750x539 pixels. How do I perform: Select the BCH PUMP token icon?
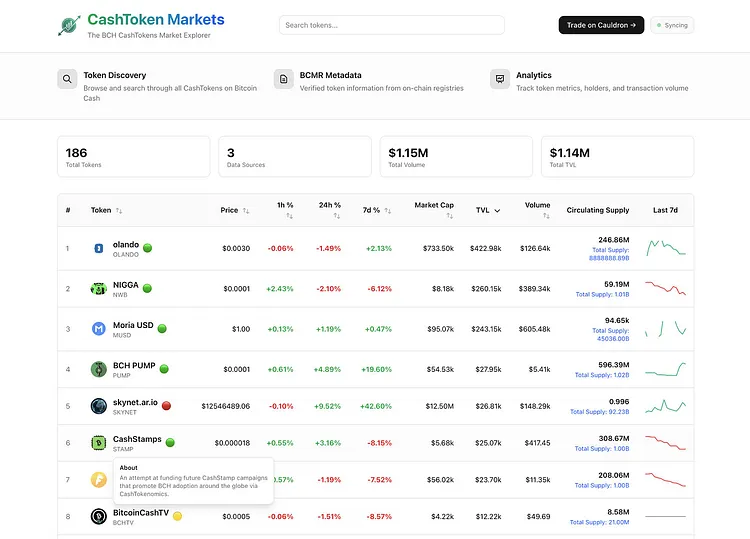(x=99, y=369)
